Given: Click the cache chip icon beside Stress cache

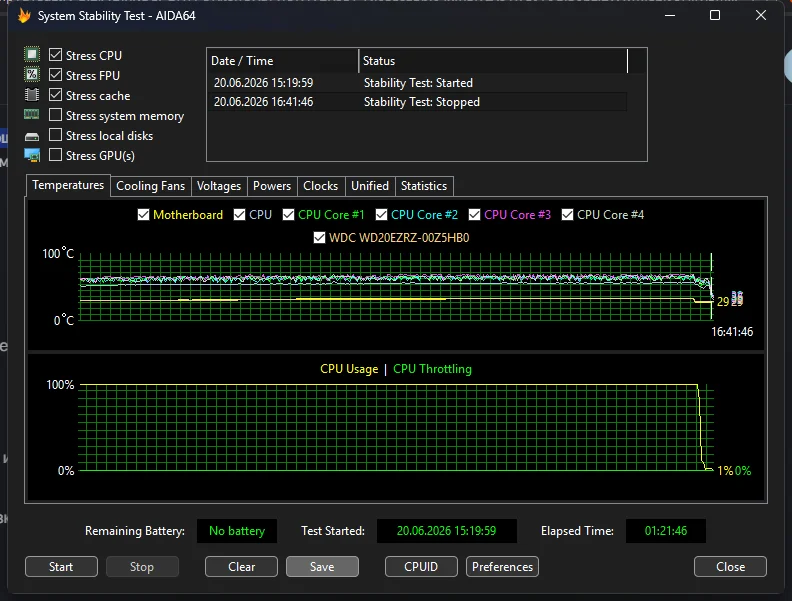Looking at the screenshot, I should pyautogui.click(x=32, y=95).
